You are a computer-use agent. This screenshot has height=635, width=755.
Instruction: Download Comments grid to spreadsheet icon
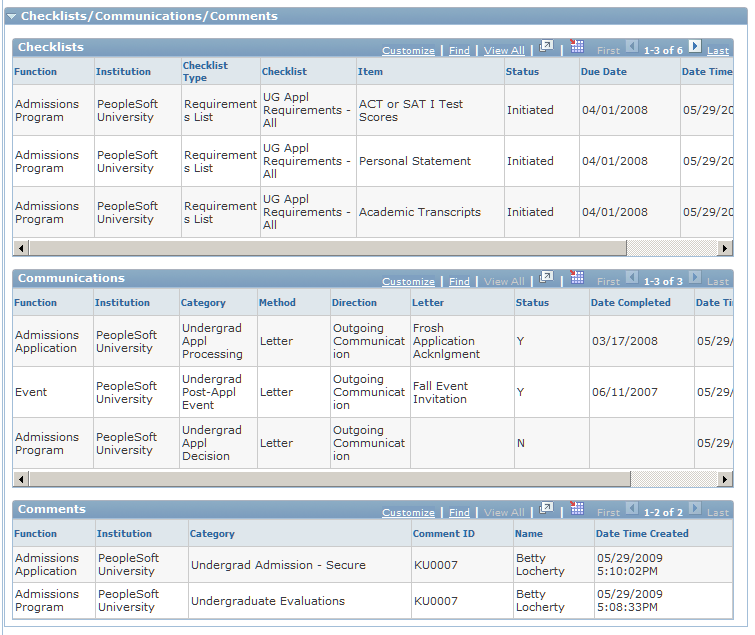click(576, 509)
